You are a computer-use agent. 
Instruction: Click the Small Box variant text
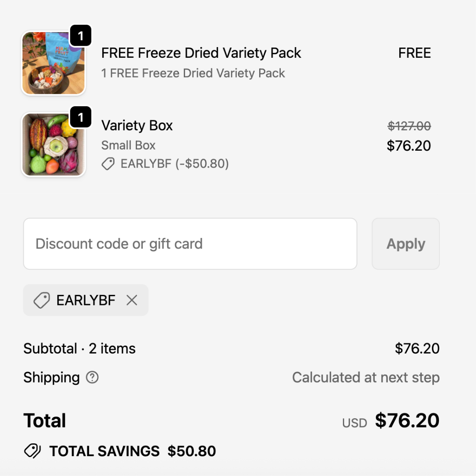pyautogui.click(x=128, y=145)
